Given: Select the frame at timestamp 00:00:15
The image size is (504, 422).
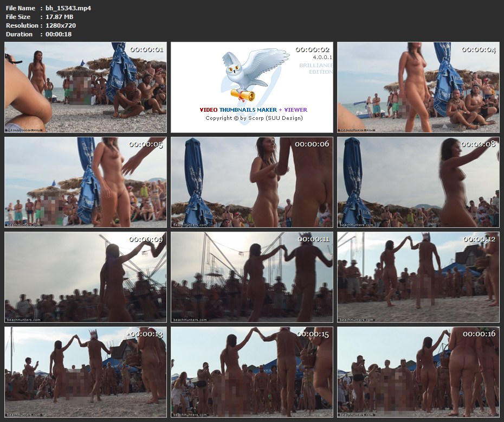Looking at the screenshot, I should (251, 372).
